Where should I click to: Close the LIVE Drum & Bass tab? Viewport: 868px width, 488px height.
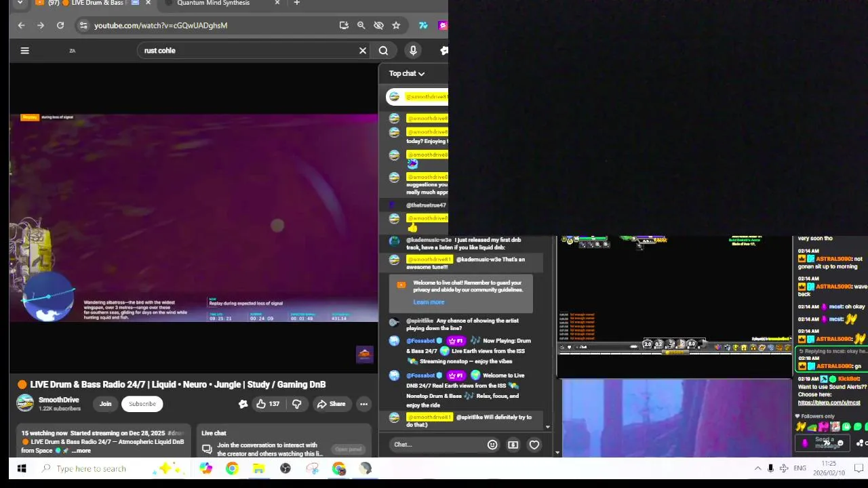tap(148, 3)
